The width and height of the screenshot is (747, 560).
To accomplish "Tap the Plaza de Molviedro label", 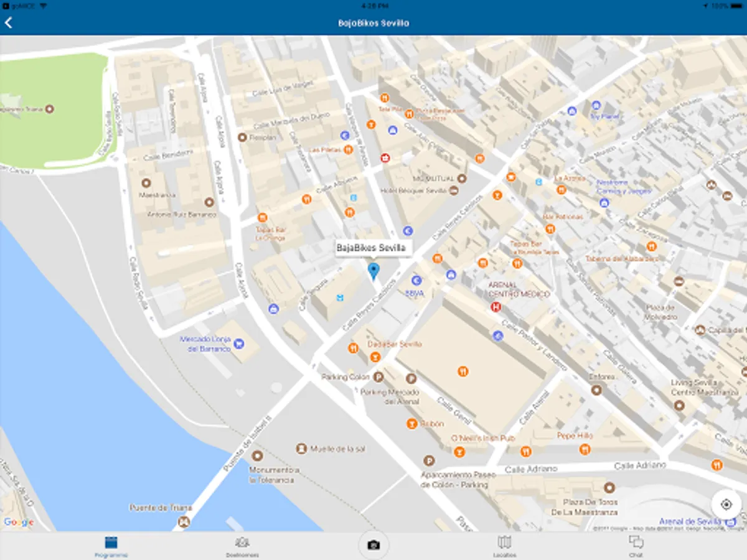I will [661, 312].
